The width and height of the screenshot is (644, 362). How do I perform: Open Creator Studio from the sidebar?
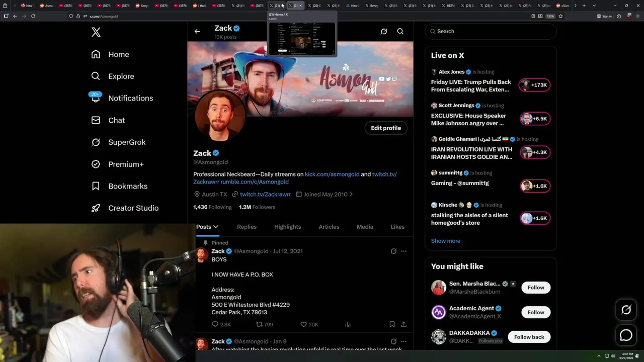tap(125, 208)
